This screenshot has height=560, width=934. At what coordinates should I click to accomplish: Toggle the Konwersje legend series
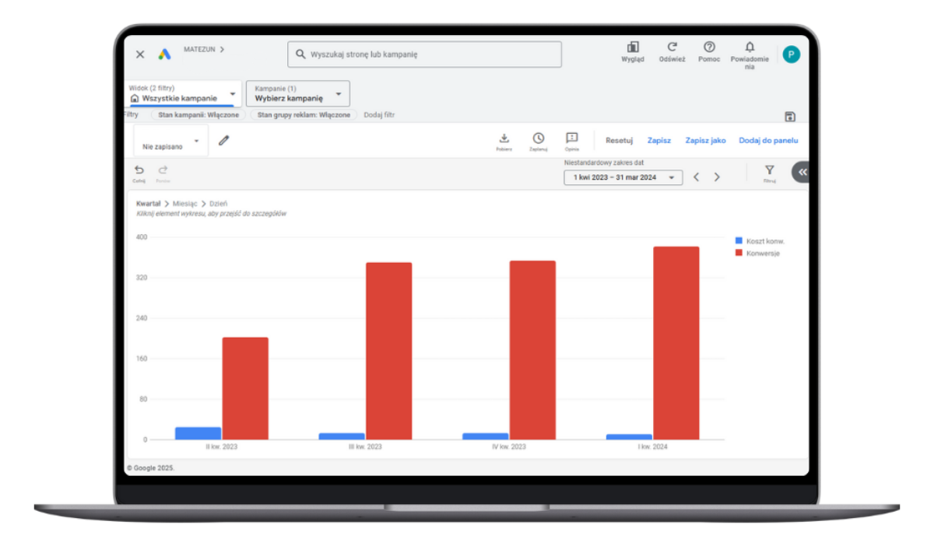click(762, 253)
